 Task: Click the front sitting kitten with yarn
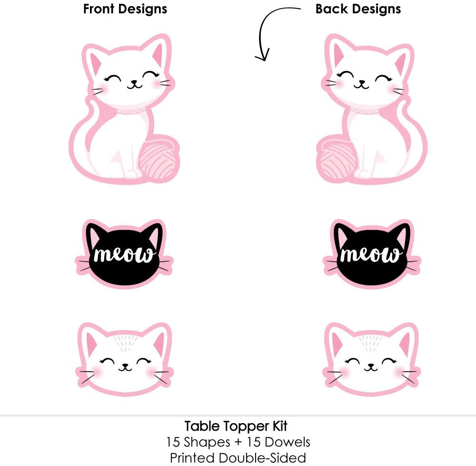click(x=124, y=110)
